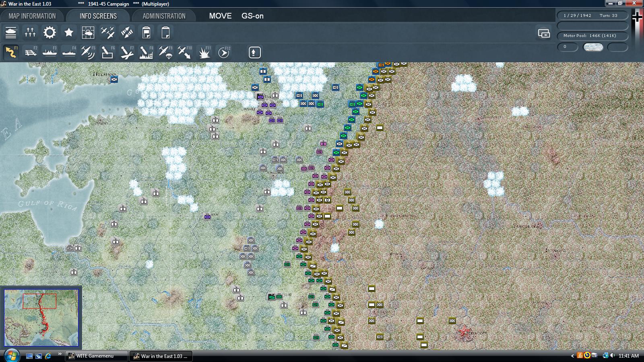Click the screen-switch icon near the date panel
This screenshot has width=644, height=362.
[x=544, y=34]
